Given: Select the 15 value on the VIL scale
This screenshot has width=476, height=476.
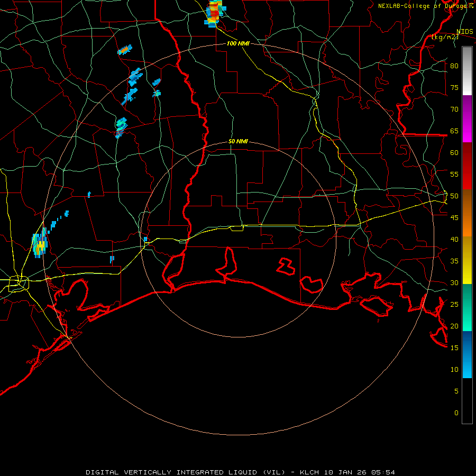Looking at the screenshot, I should coord(454,348).
